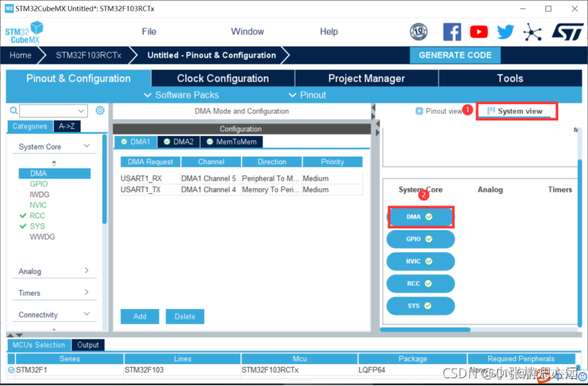Click the Delete button

pos(185,317)
